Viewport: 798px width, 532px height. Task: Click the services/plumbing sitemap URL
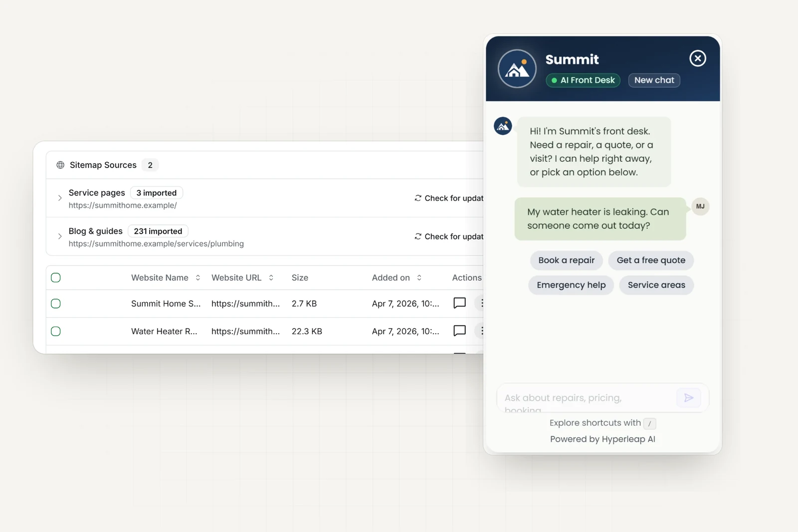pyautogui.click(x=156, y=244)
